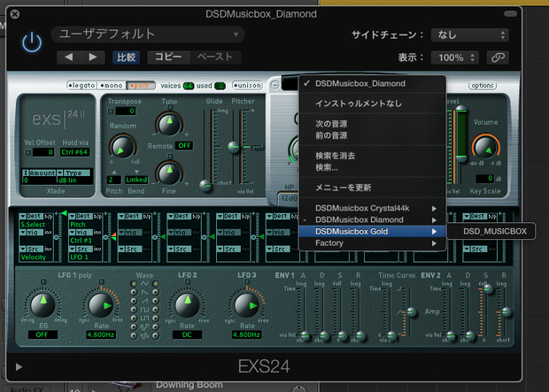
Task: Toggle the plug-in power button
Action: point(32,42)
